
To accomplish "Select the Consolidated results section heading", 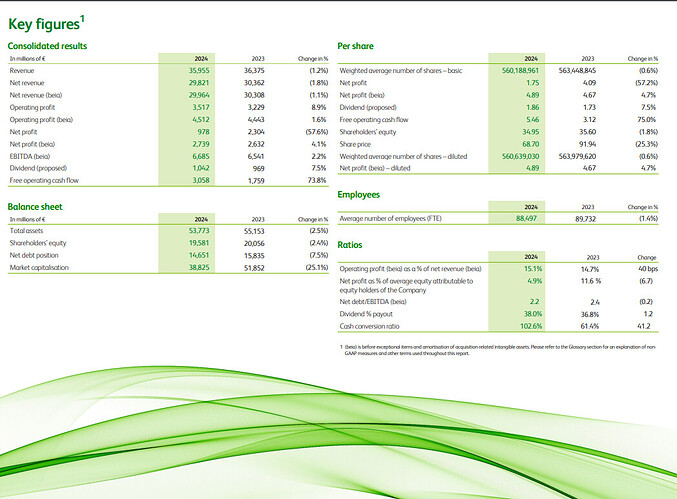I will coord(47,46).
